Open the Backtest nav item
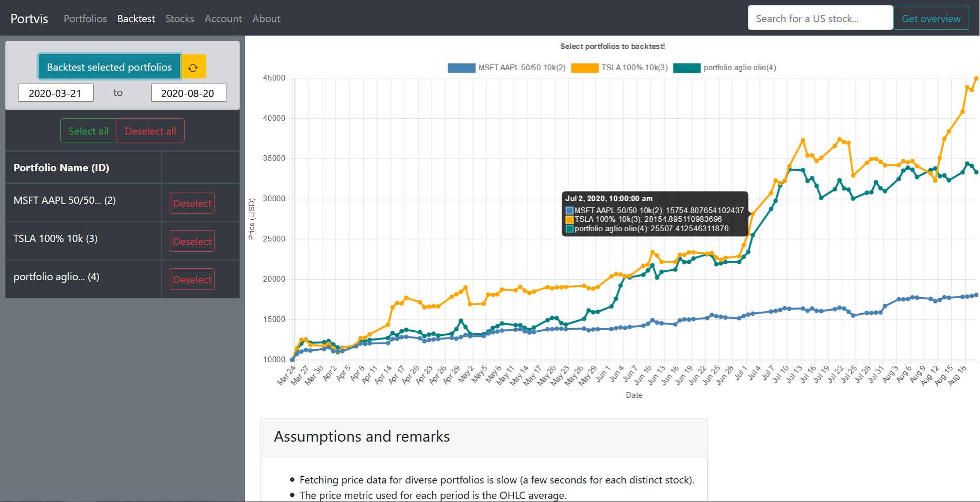The image size is (980, 502). pos(136,19)
